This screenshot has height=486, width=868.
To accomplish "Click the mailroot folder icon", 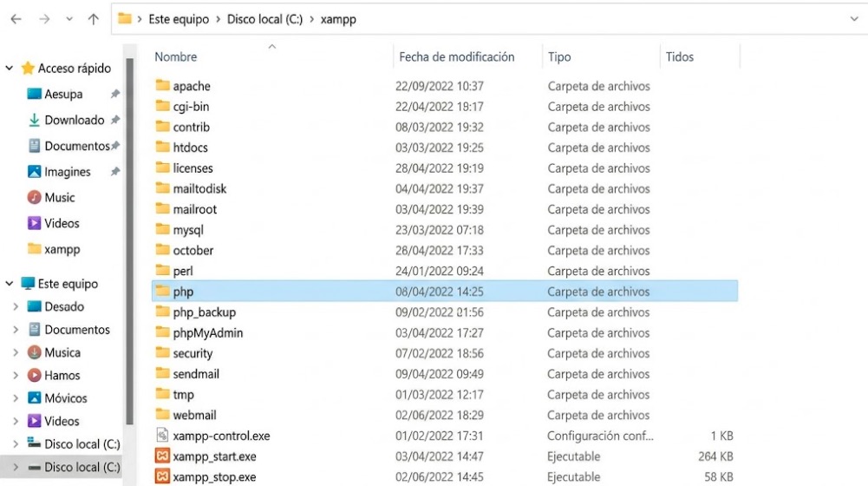I will [x=162, y=208].
